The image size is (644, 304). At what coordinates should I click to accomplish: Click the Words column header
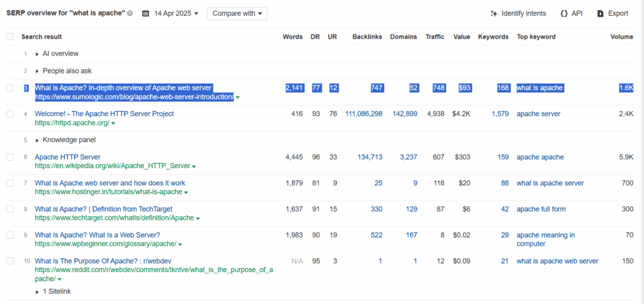293,36
